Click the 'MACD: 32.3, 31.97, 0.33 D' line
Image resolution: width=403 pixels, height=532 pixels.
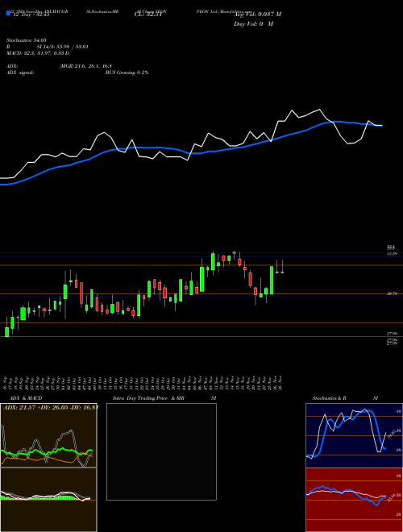tap(38, 53)
